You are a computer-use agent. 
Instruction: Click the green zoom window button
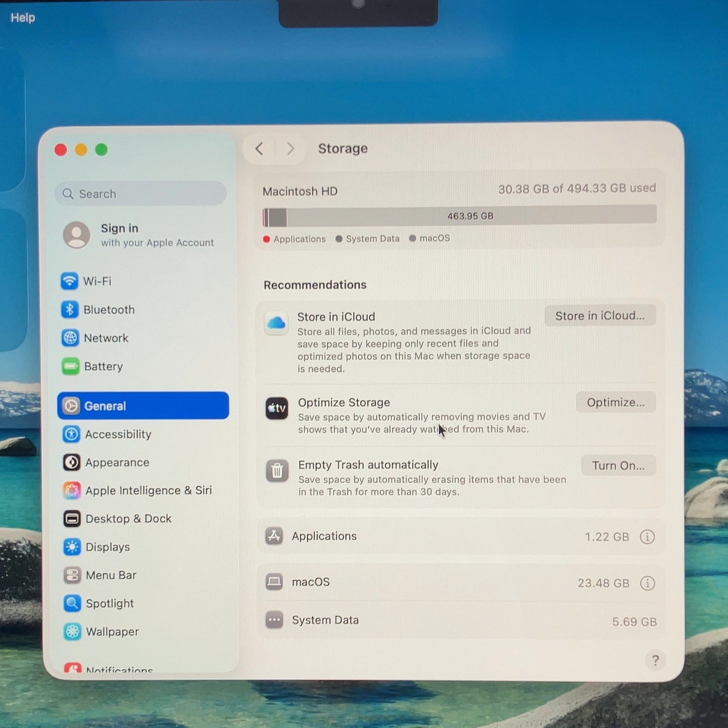point(101,150)
